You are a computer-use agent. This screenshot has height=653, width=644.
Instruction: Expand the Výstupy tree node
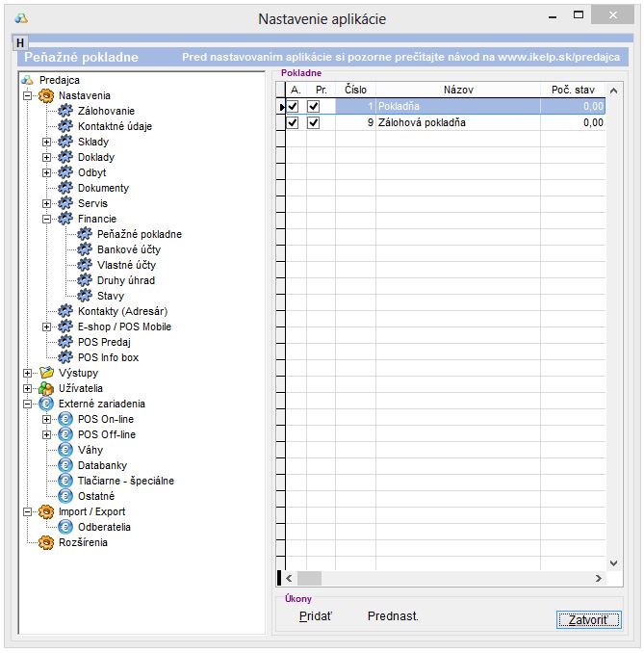(x=28, y=373)
